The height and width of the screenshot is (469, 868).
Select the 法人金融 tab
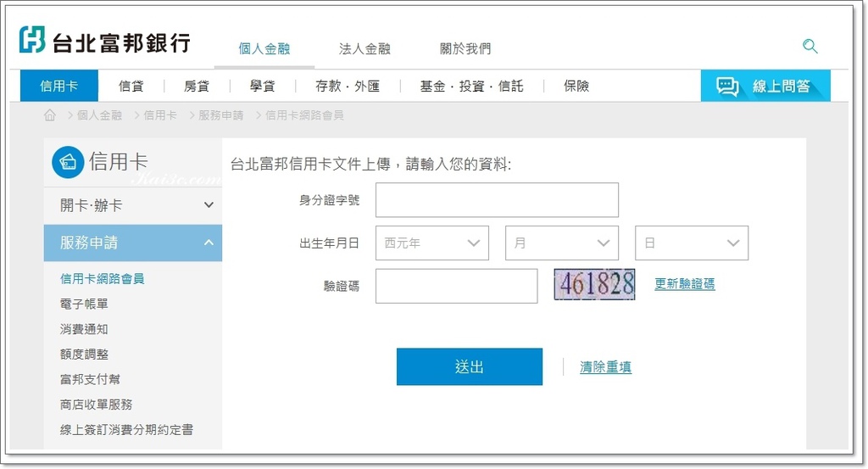(364, 48)
